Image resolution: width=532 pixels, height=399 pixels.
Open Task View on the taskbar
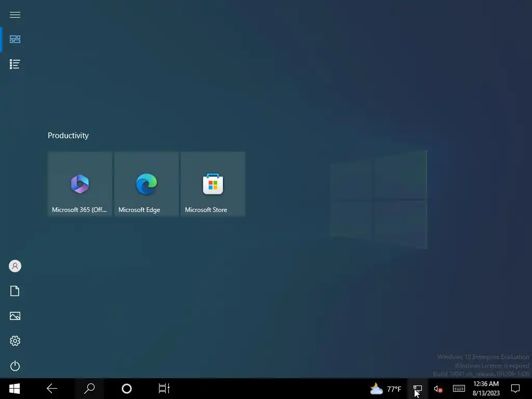[164, 389]
